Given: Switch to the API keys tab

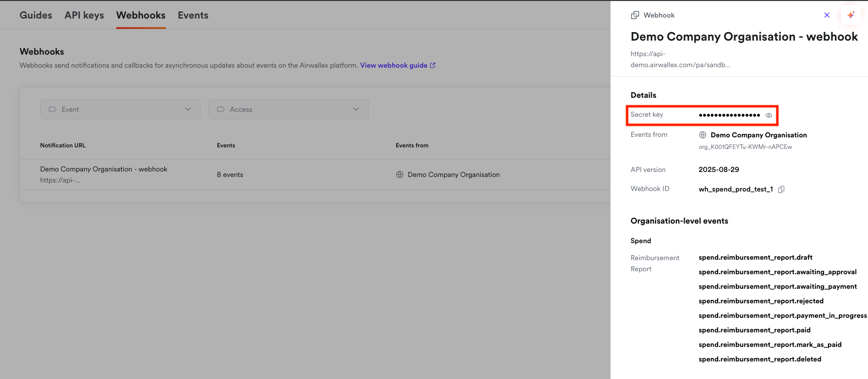Looking at the screenshot, I should [x=84, y=15].
